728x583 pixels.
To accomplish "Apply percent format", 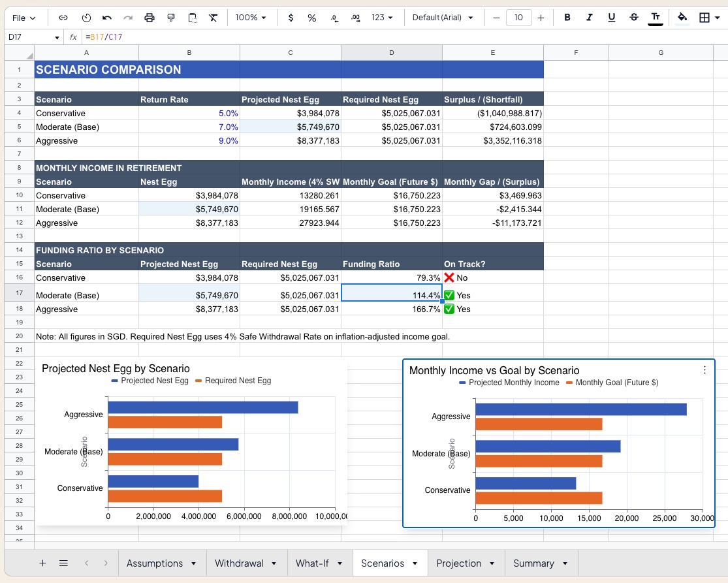I will (x=312, y=18).
